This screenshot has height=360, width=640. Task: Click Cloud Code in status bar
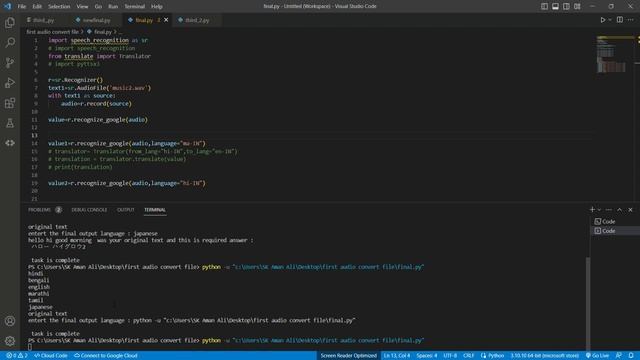[51, 356]
